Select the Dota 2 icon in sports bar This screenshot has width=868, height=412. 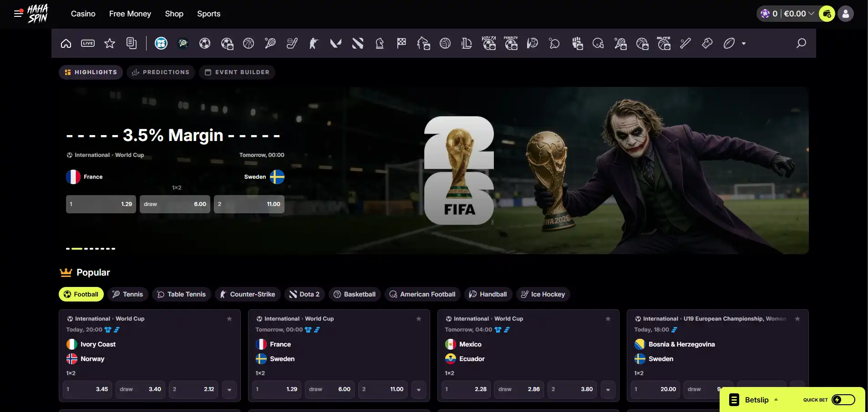tap(358, 43)
